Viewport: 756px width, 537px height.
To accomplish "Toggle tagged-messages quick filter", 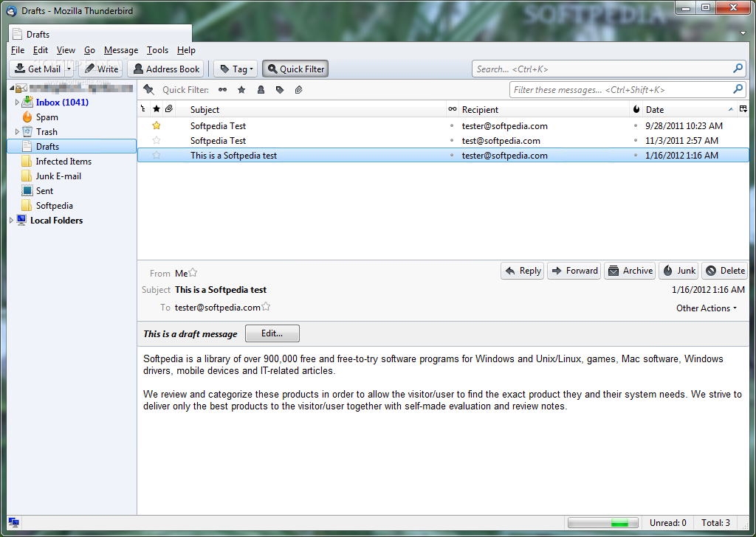I will [x=280, y=89].
